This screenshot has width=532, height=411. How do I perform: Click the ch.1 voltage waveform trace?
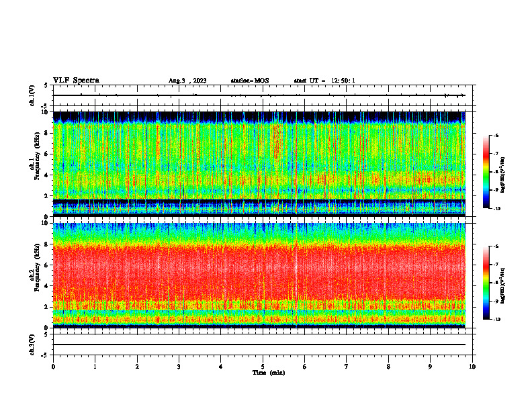(259, 95)
